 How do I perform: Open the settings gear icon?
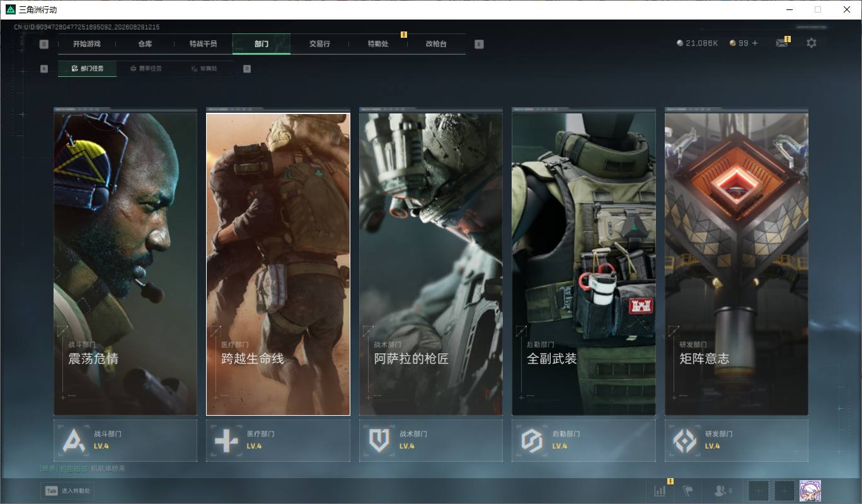point(812,43)
